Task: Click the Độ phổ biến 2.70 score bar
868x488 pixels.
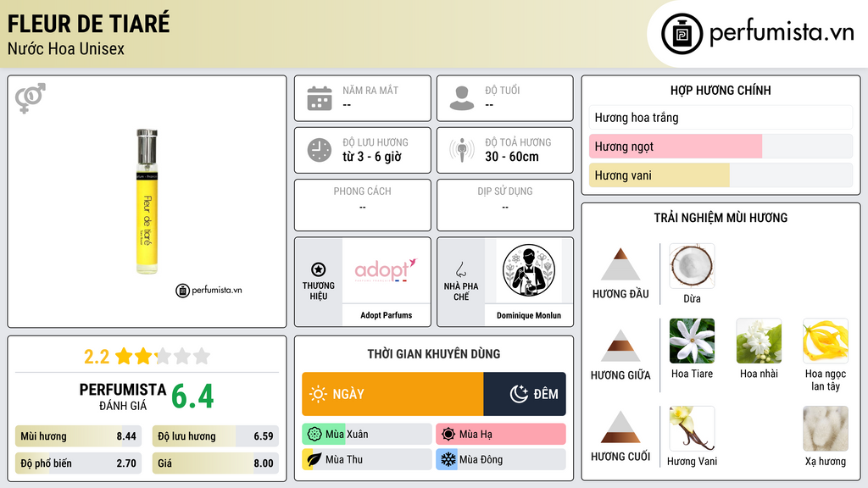Action: point(79,463)
